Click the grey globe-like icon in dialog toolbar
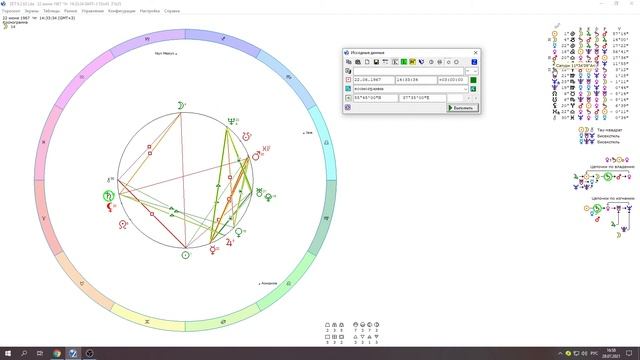Image resolution: width=640 pixels, height=360 pixels. [440, 62]
